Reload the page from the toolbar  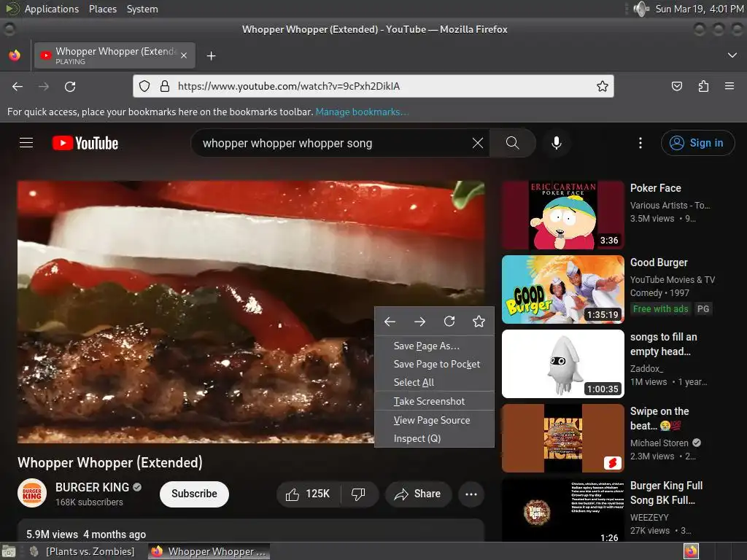click(70, 86)
